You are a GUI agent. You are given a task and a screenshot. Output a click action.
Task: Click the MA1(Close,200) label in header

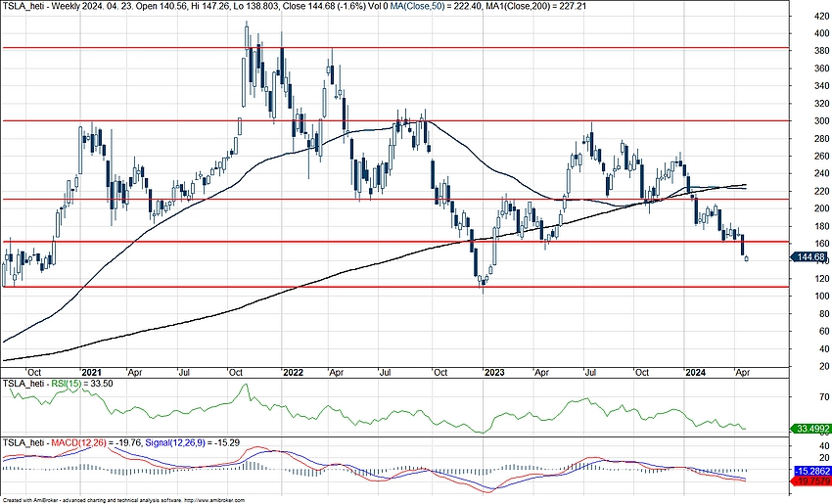coord(569,6)
